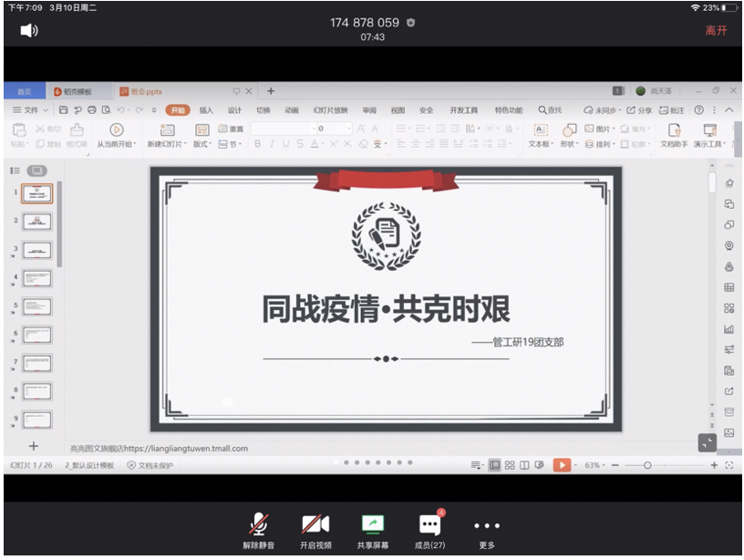
Task: Click the Share Screen icon
Action: (372, 525)
